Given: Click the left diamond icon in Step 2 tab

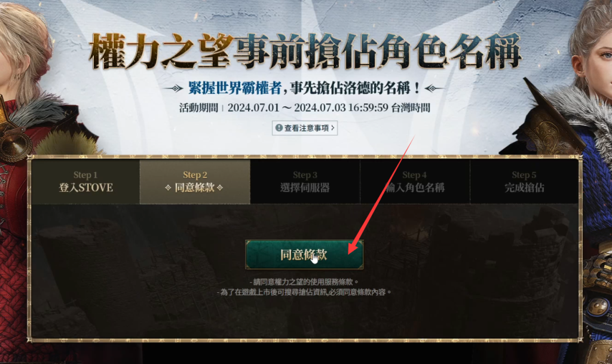Looking at the screenshot, I should 168,188.
